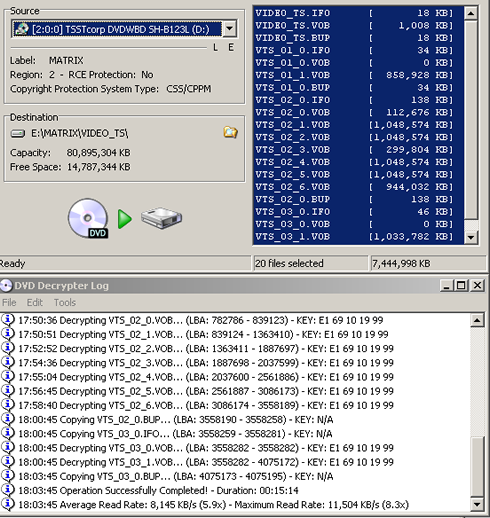Open the Tools menu in log window
Viewport: 490px width, 518px height.
65,302
